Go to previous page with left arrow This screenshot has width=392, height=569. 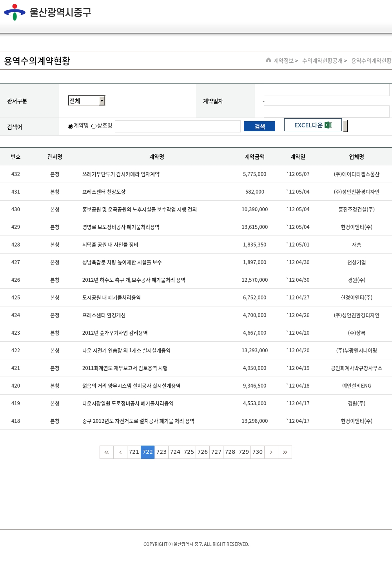coord(120,452)
